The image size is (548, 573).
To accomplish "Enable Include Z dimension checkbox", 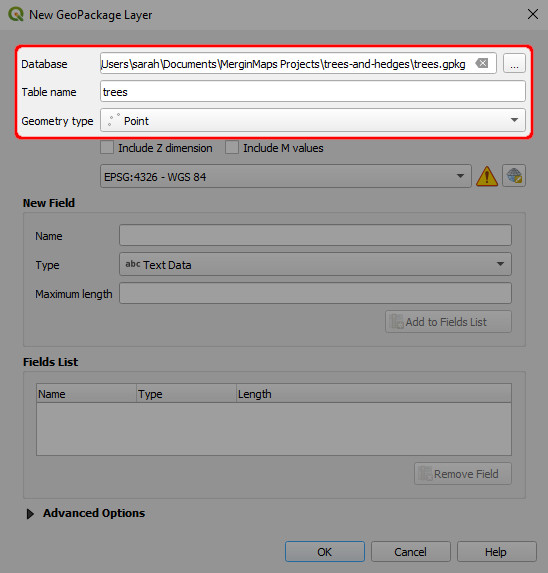I will (x=107, y=148).
